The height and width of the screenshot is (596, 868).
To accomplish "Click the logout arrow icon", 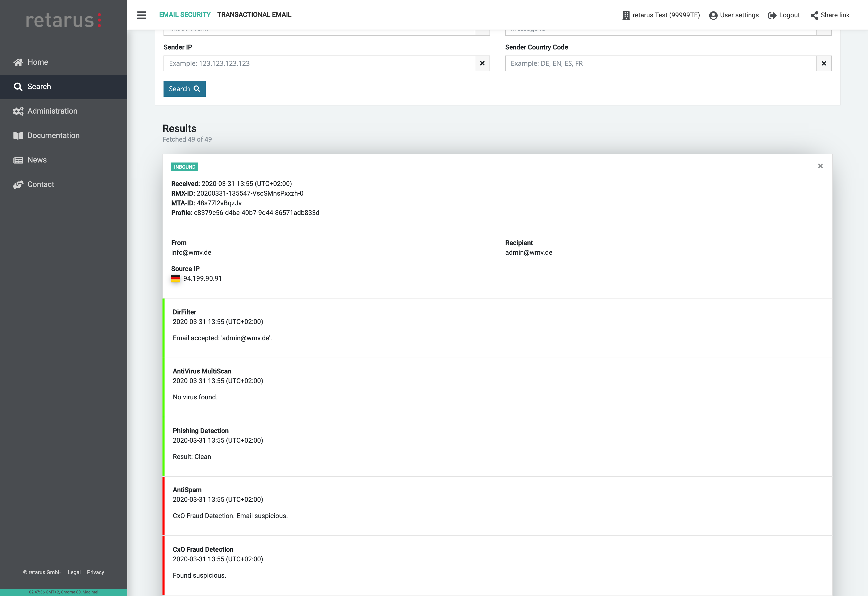I will (x=772, y=15).
